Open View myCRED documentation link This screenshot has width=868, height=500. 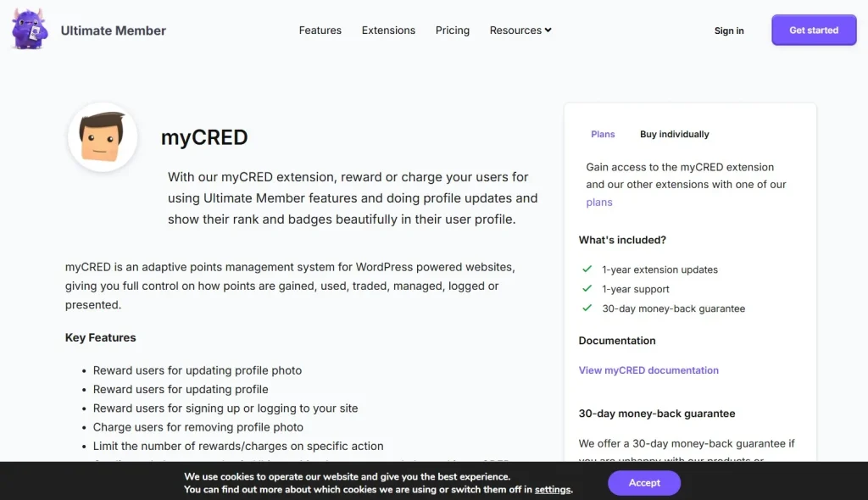[648, 370]
